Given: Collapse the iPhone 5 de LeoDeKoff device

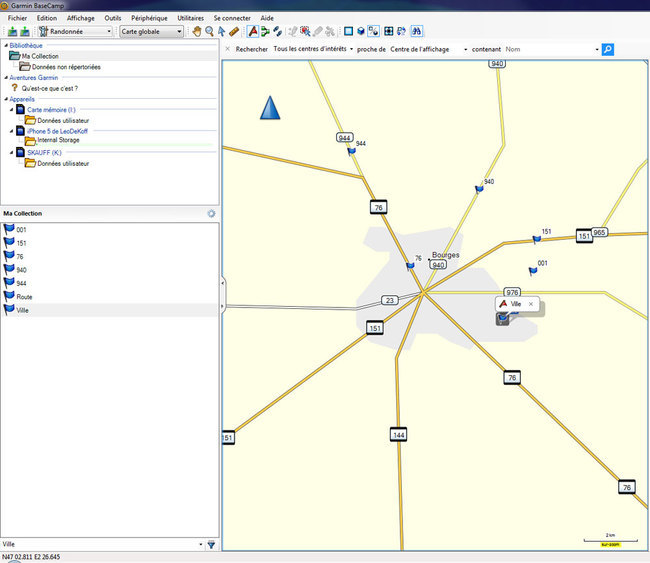Looking at the screenshot, I should click(12, 131).
